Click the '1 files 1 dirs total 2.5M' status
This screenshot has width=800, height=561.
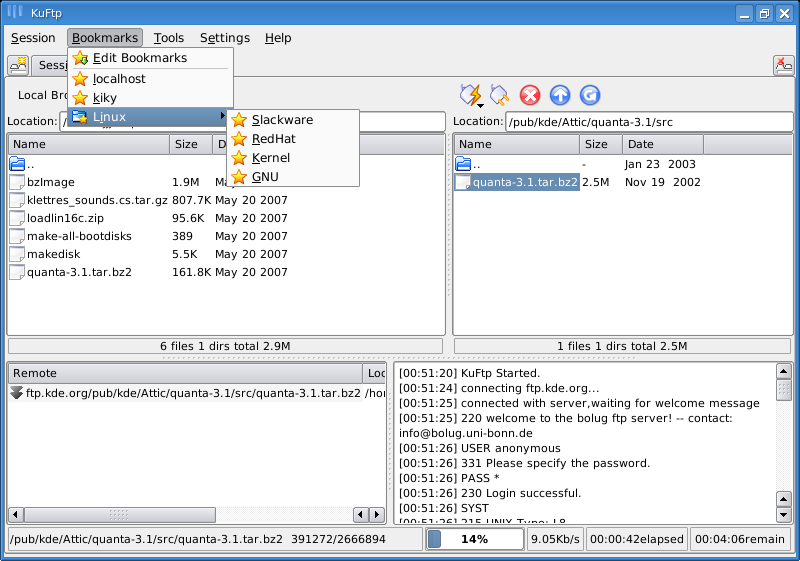coord(622,346)
